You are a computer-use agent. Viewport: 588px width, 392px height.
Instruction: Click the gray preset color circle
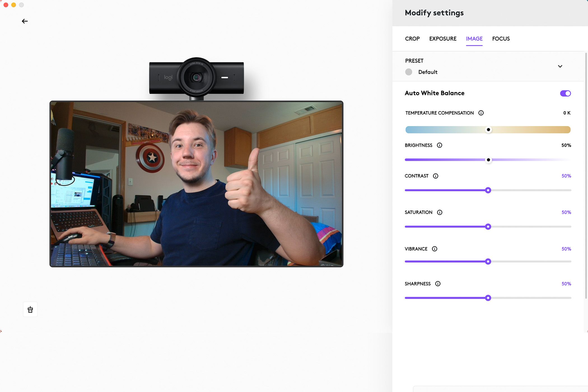409,72
